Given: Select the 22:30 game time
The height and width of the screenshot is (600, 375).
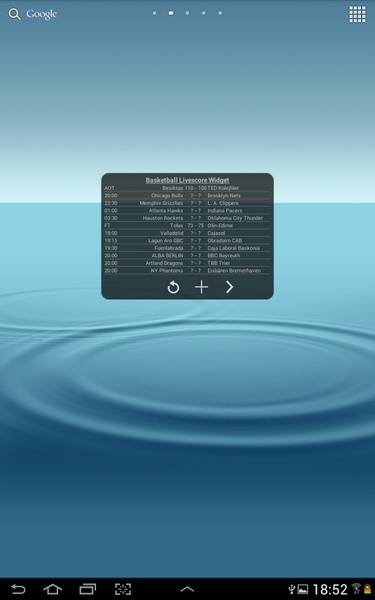Looking at the screenshot, I should (x=111, y=203).
